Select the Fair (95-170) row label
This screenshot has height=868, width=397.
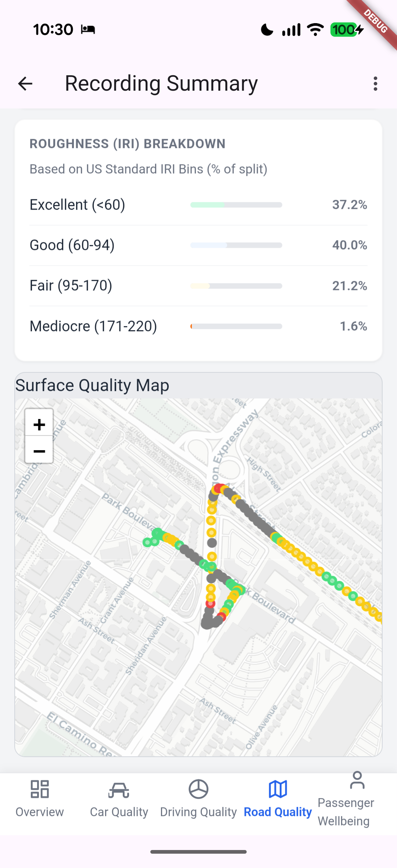(x=71, y=286)
